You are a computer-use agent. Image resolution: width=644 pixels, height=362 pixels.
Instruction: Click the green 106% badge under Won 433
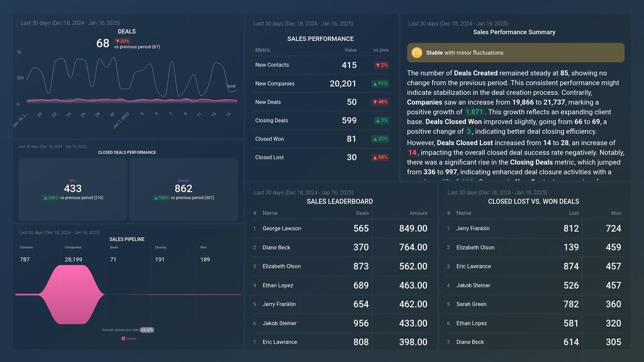point(51,198)
